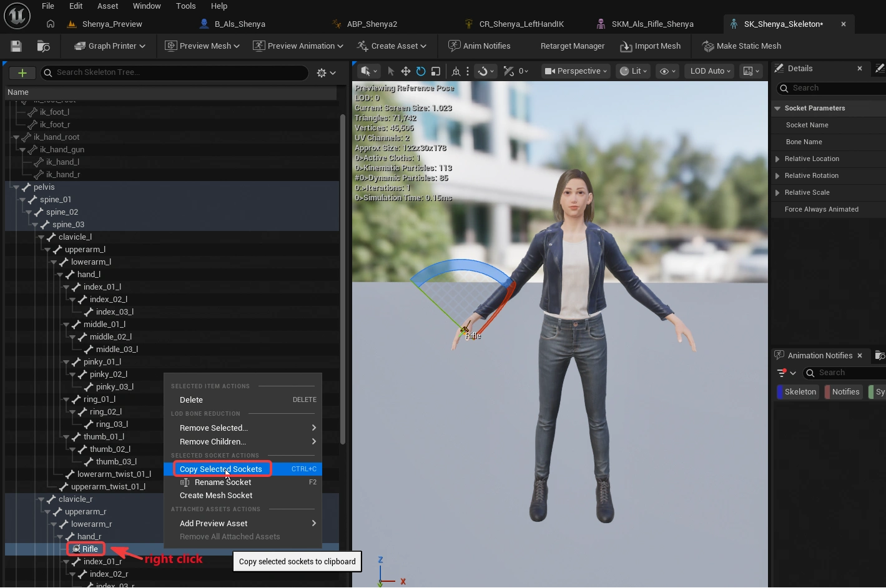This screenshot has width=886, height=588.
Task: Open the Perspective view dropdown
Action: [575, 71]
